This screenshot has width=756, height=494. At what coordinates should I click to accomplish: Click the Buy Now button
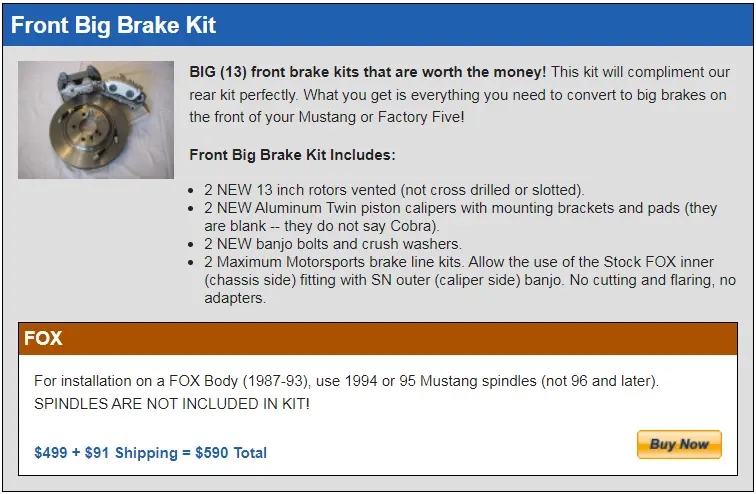pyautogui.click(x=679, y=444)
